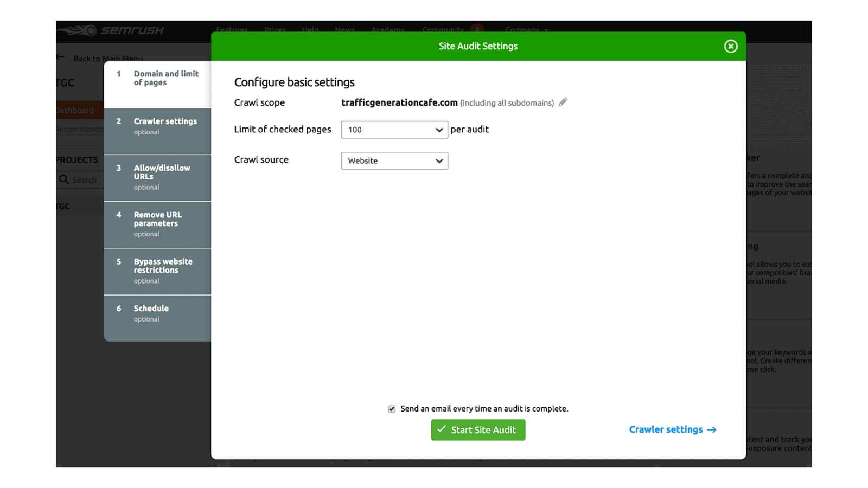Click the Community notification badge
Viewport: 868px width, 488px height.
click(477, 30)
